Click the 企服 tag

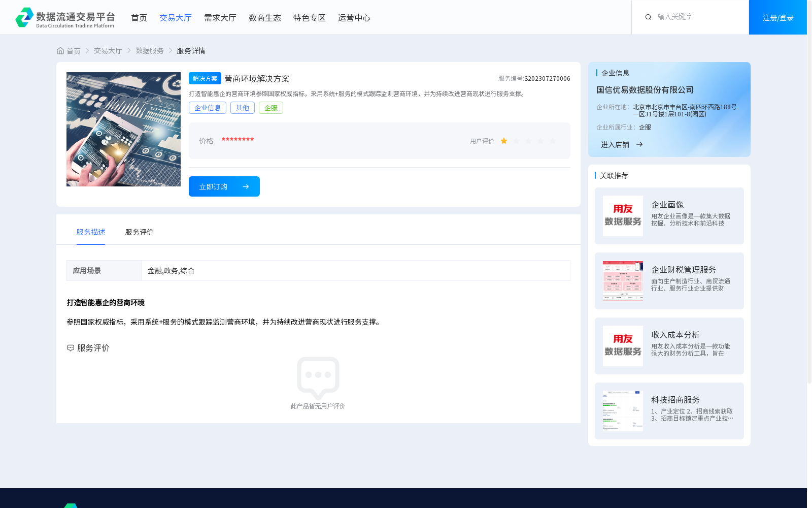[x=271, y=108]
